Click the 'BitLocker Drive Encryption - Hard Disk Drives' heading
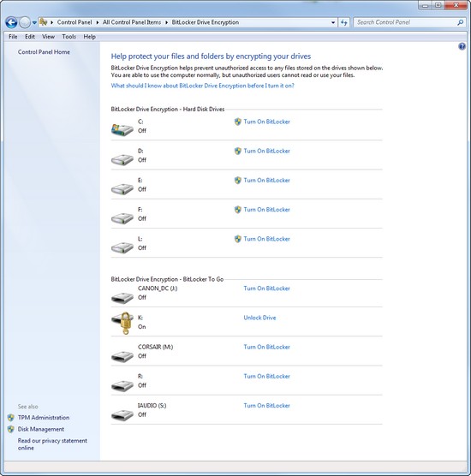Image resolution: width=471 pixels, height=476 pixels. (x=168, y=110)
